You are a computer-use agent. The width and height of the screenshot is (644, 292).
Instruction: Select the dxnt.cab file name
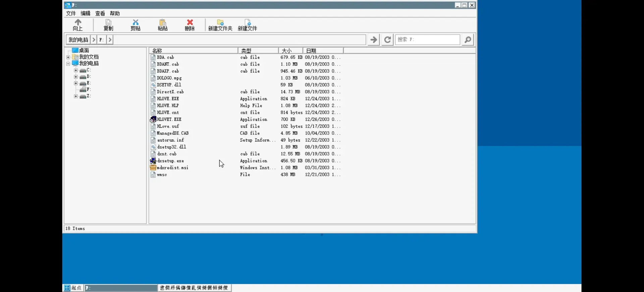(x=167, y=154)
